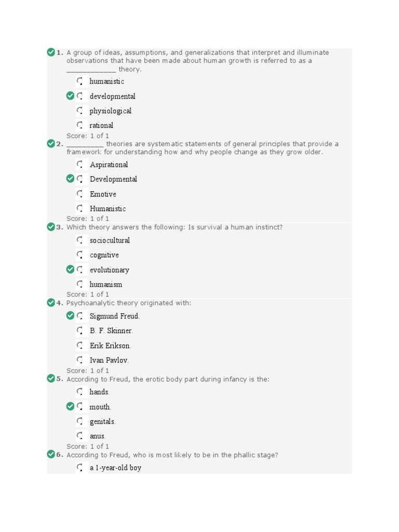Select the 'developmental' radio button in question 1
The image size is (399, 532).
point(79,96)
